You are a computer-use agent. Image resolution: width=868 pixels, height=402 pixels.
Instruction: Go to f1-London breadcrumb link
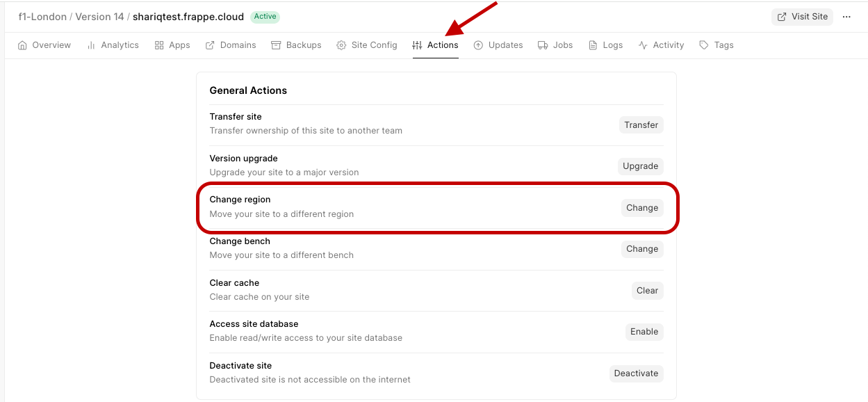point(42,17)
